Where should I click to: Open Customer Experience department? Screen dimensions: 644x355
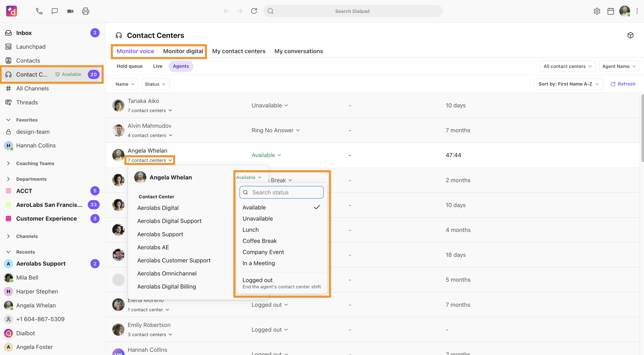[52, 218]
